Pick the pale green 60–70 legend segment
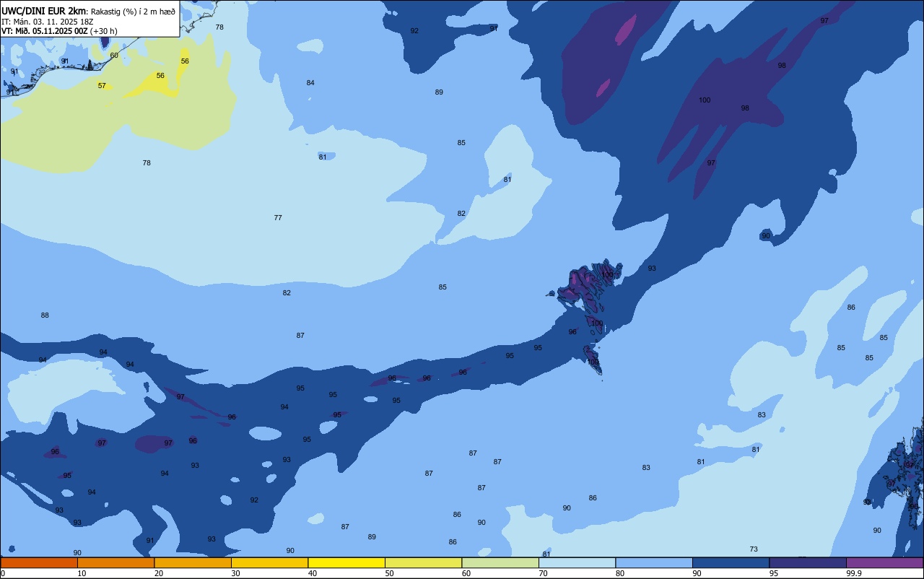The width and height of the screenshot is (924, 579). [x=500, y=562]
